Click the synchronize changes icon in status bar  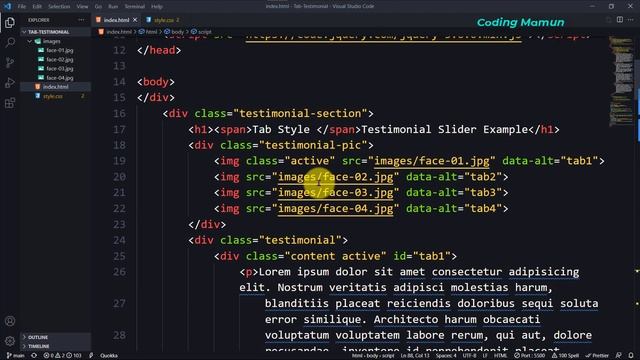(x=34, y=356)
